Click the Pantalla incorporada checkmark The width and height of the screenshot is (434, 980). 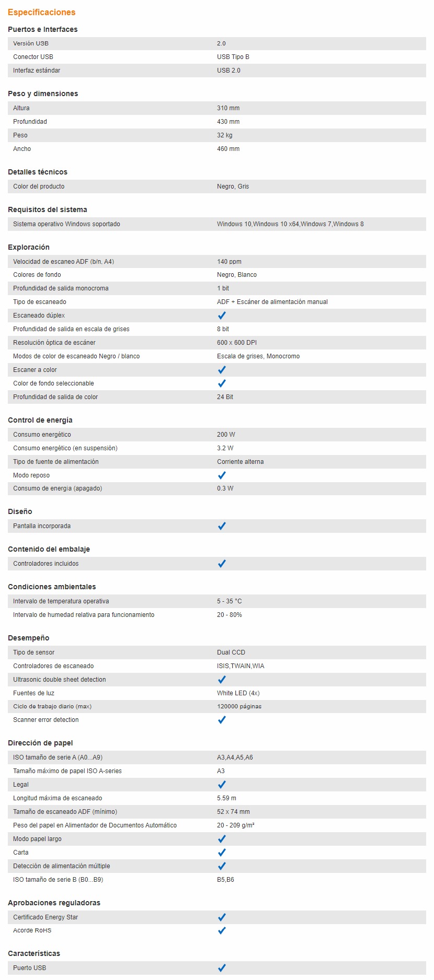(222, 526)
